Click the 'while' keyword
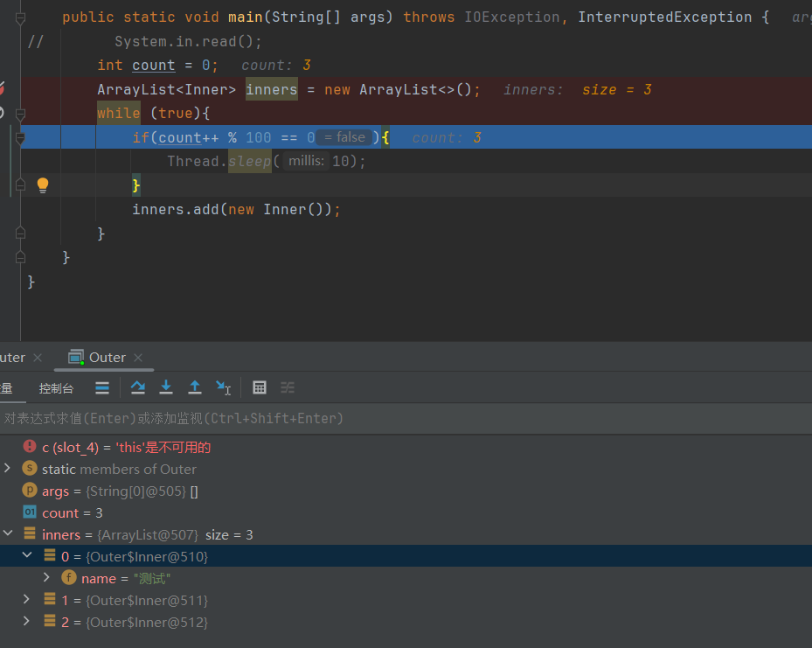The image size is (812, 648). [119, 114]
